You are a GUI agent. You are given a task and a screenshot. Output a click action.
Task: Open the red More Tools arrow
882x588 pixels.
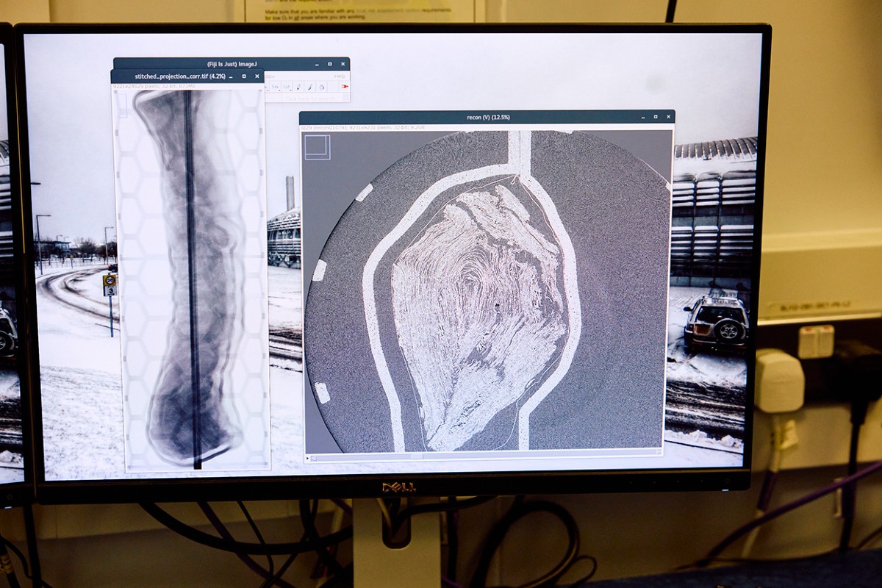coord(345,86)
